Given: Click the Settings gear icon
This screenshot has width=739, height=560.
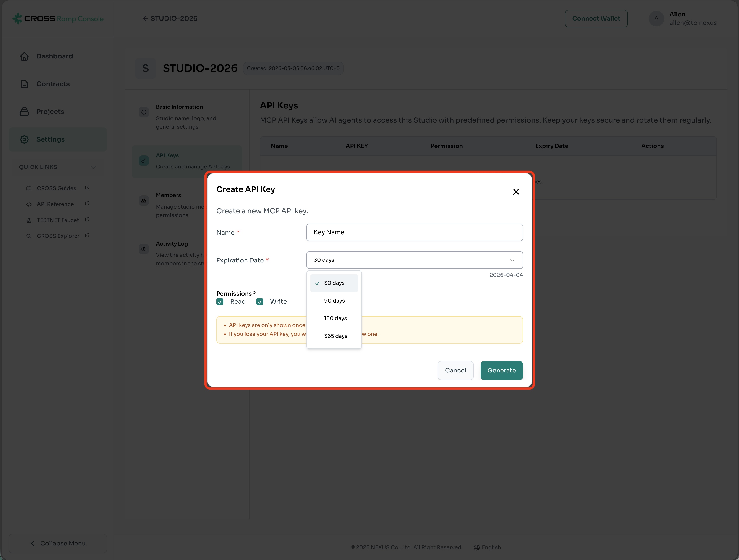Looking at the screenshot, I should coord(24,139).
